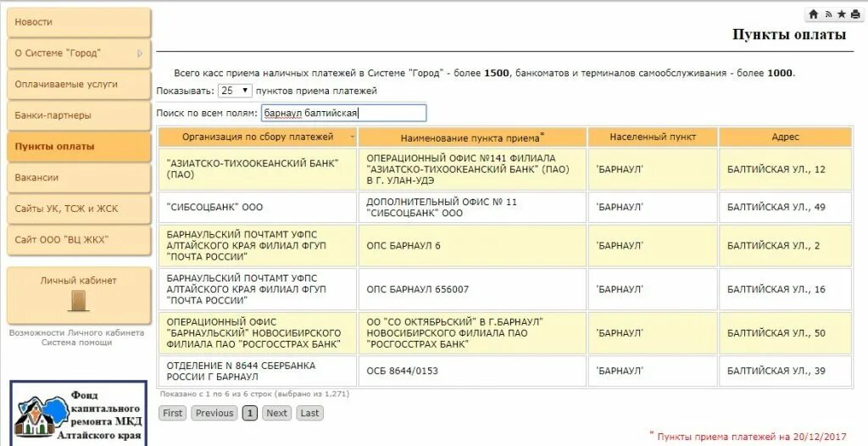Sort by Адрес column header
Screen dimensions: 868x446
click(x=785, y=137)
